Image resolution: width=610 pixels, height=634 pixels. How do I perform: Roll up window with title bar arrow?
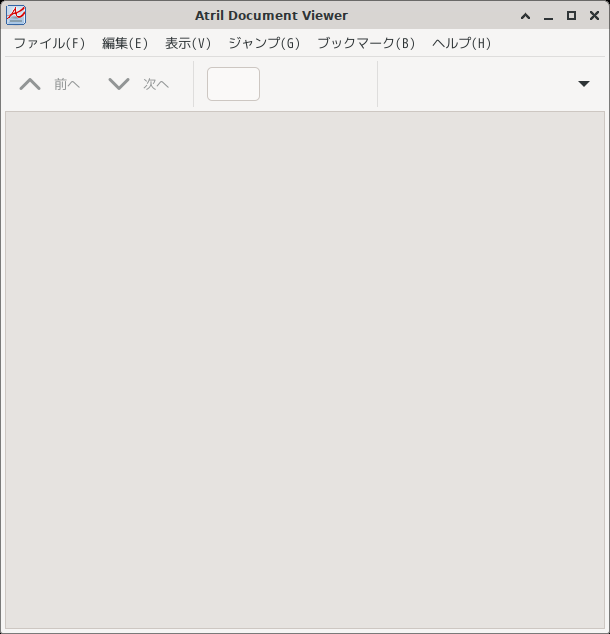click(x=526, y=16)
